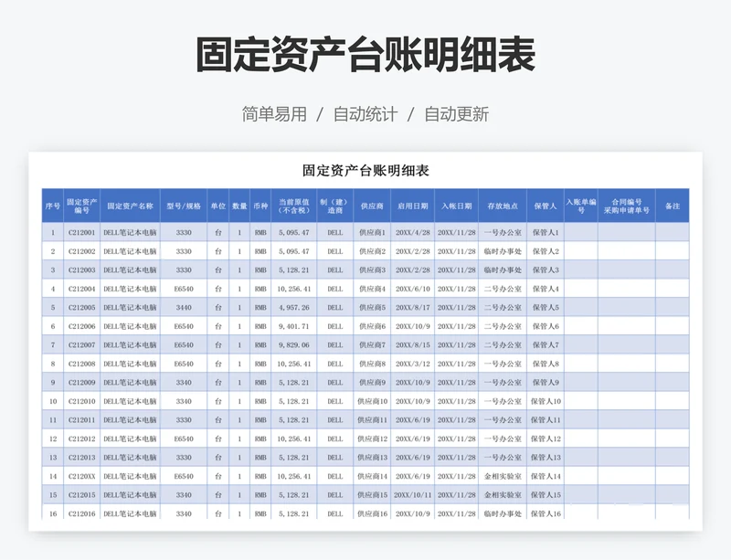Click the 固定资产台账明细表 title inside the sheet

365,171
